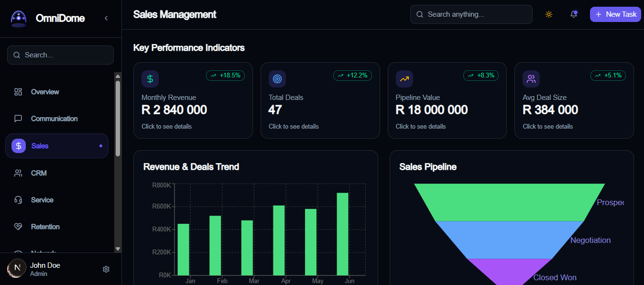This screenshot has height=285, width=644.
Task: Open the Pipeline Value card details
Action: coord(447,100)
